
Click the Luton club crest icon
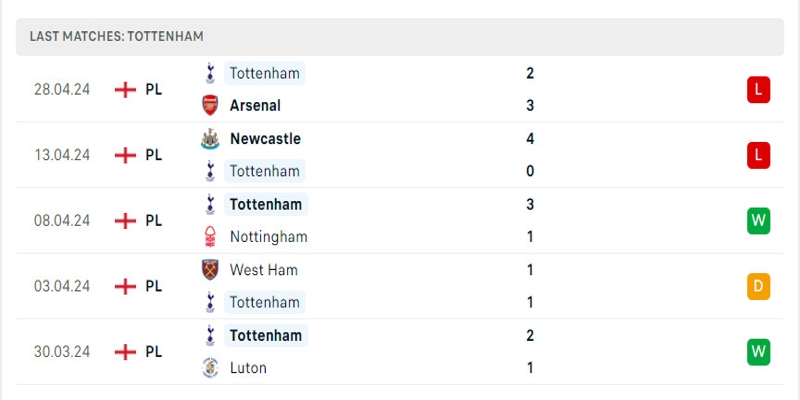point(210,367)
